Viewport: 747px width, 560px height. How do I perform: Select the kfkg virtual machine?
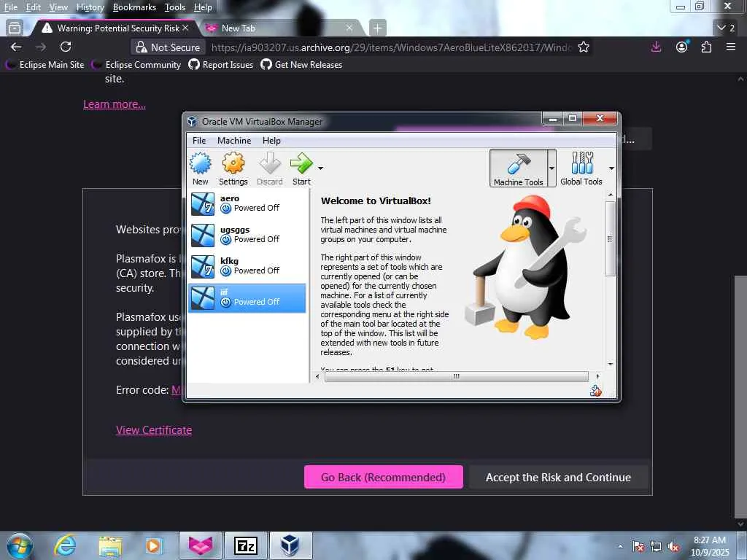coord(247,266)
